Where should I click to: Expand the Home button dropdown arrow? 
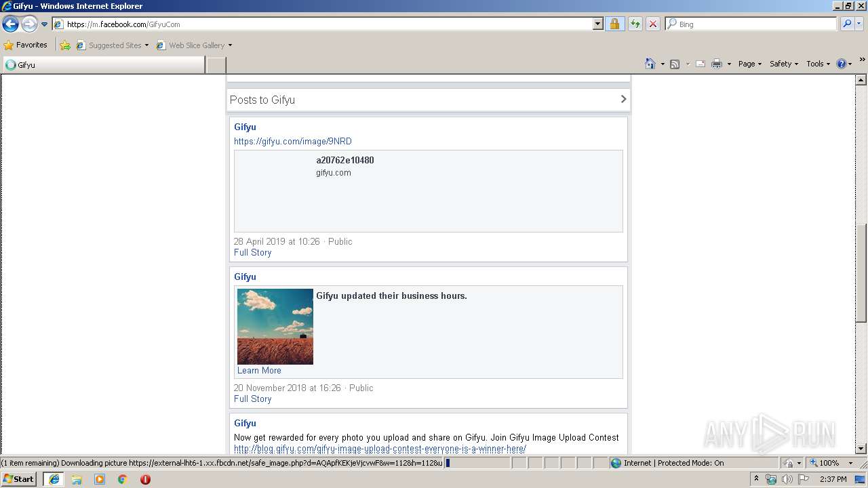(663, 64)
